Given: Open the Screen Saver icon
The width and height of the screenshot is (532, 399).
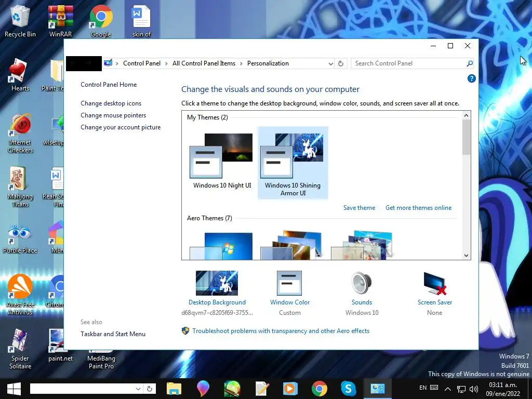Looking at the screenshot, I should tap(435, 283).
